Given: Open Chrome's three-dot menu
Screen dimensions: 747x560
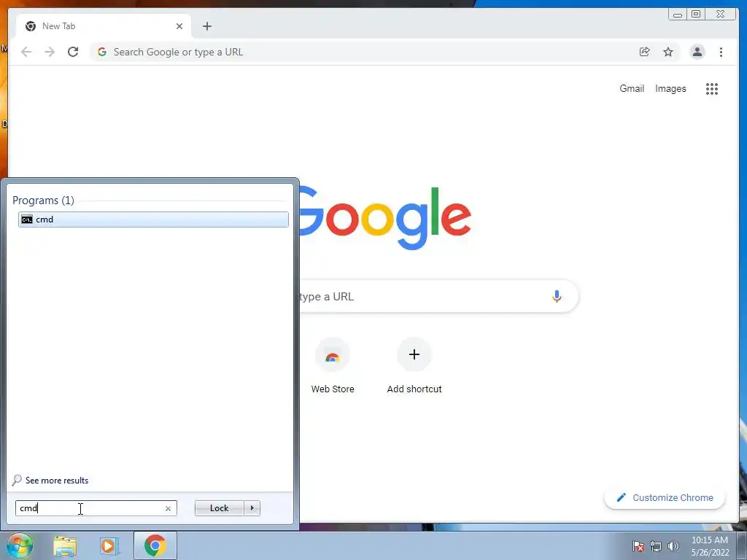Looking at the screenshot, I should click(721, 52).
